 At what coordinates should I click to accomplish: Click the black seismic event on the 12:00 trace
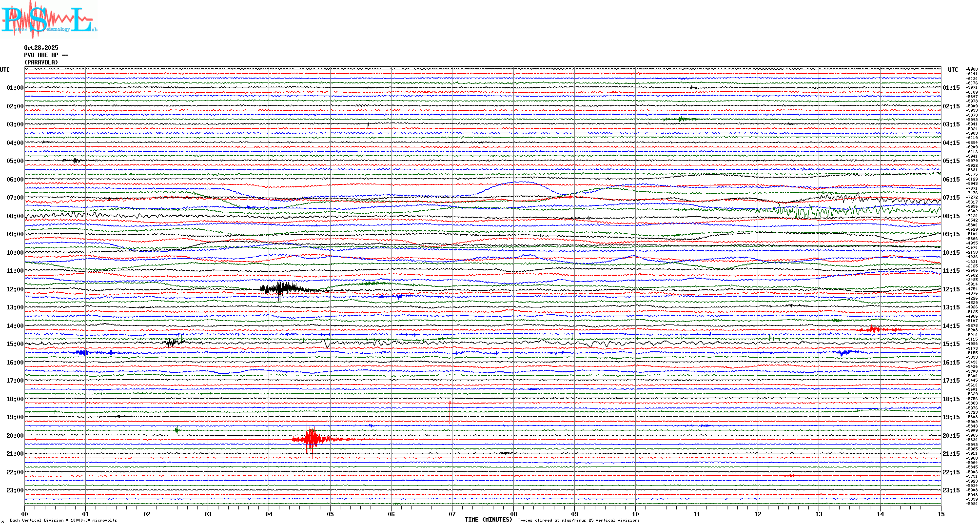(x=280, y=289)
